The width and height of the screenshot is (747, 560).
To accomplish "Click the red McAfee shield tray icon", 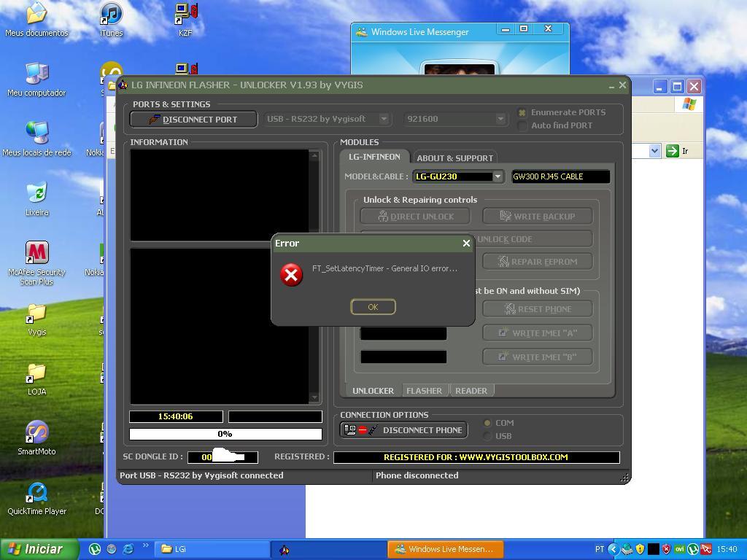I will (666, 549).
